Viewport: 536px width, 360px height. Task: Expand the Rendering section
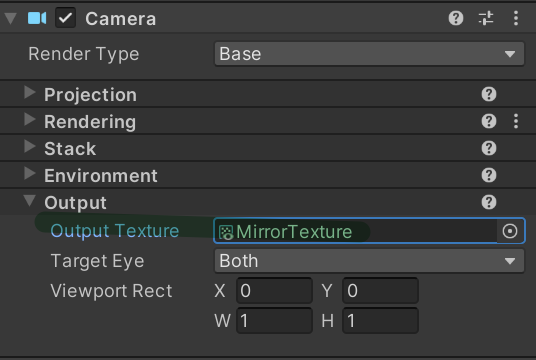tap(30, 119)
